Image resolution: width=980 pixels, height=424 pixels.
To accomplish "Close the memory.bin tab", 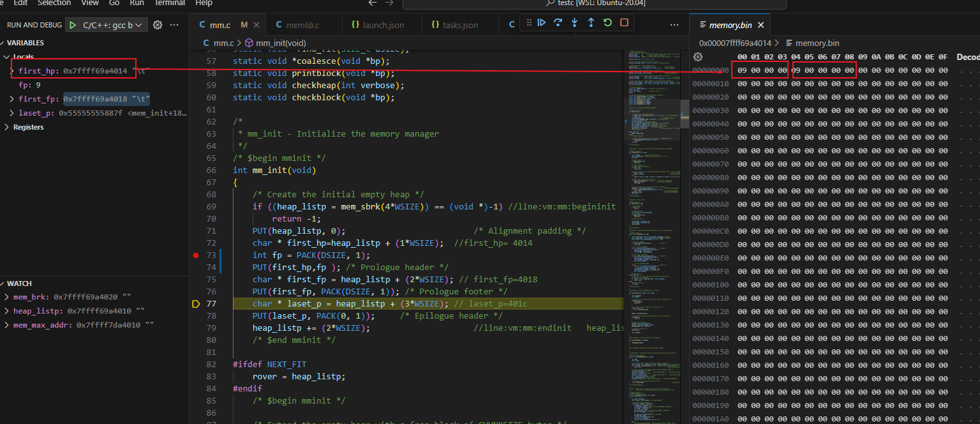I will 761,26.
